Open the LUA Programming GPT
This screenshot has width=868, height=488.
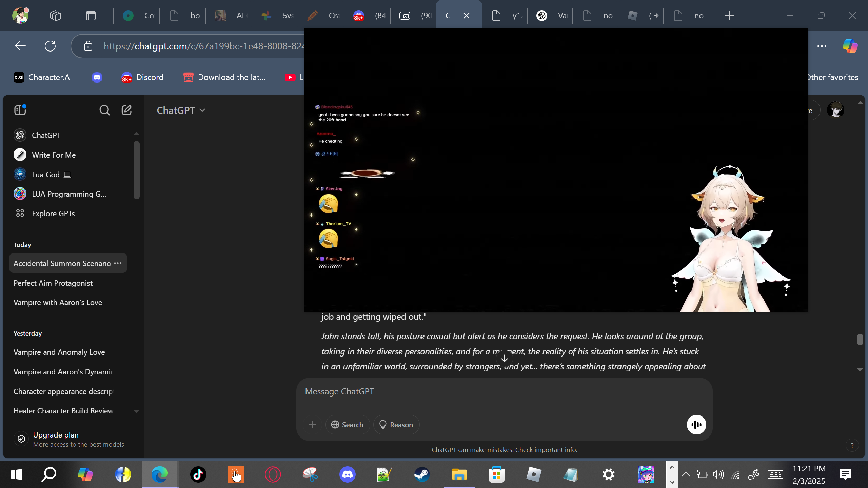click(x=71, y=194)
